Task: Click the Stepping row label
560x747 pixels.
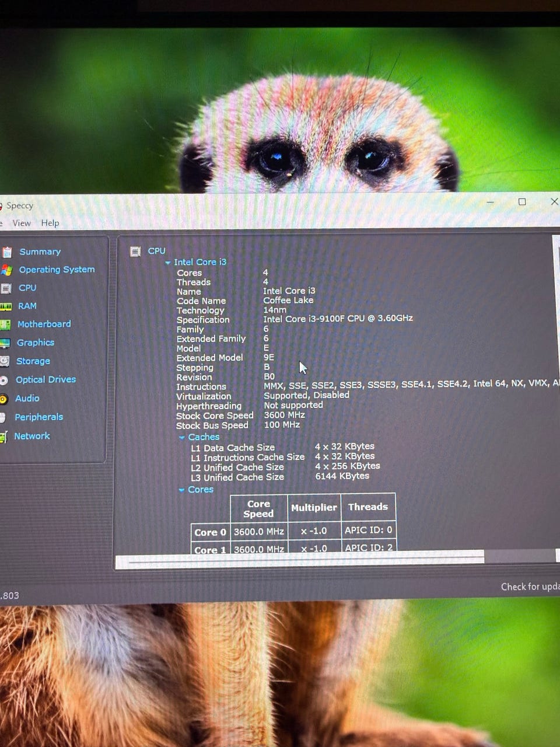Action: [x=195, y=368]
